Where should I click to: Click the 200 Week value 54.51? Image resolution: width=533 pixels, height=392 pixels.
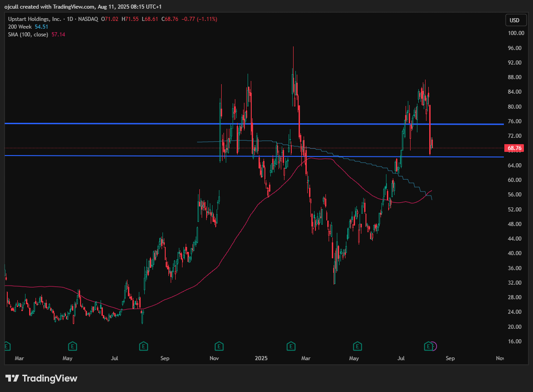41,27
